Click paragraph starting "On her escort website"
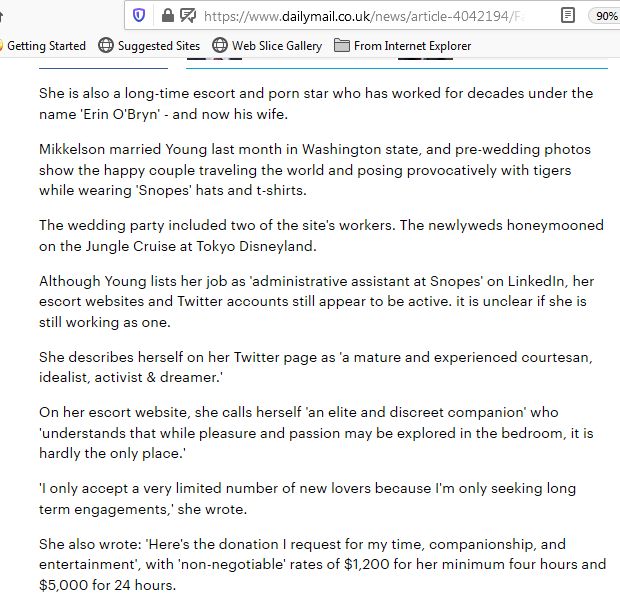 pos(316,433)
